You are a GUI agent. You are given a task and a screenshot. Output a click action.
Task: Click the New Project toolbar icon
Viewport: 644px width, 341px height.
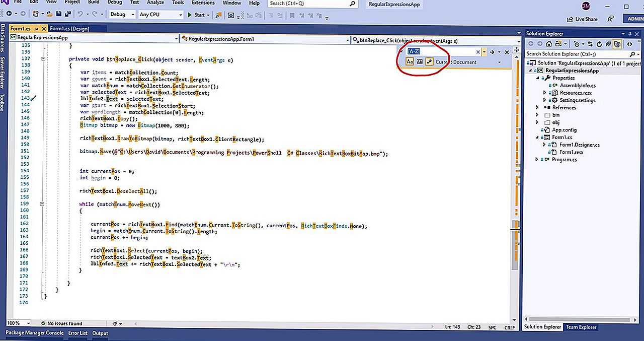(36, 14)
